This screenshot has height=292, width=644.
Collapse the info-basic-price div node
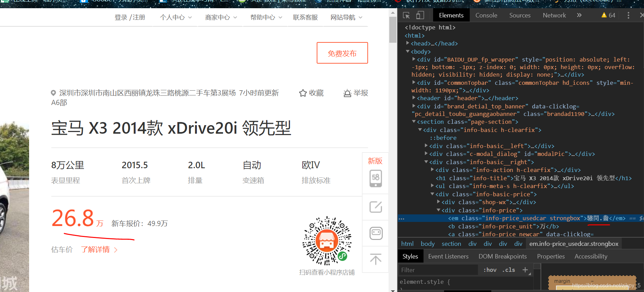click(432, 194)
